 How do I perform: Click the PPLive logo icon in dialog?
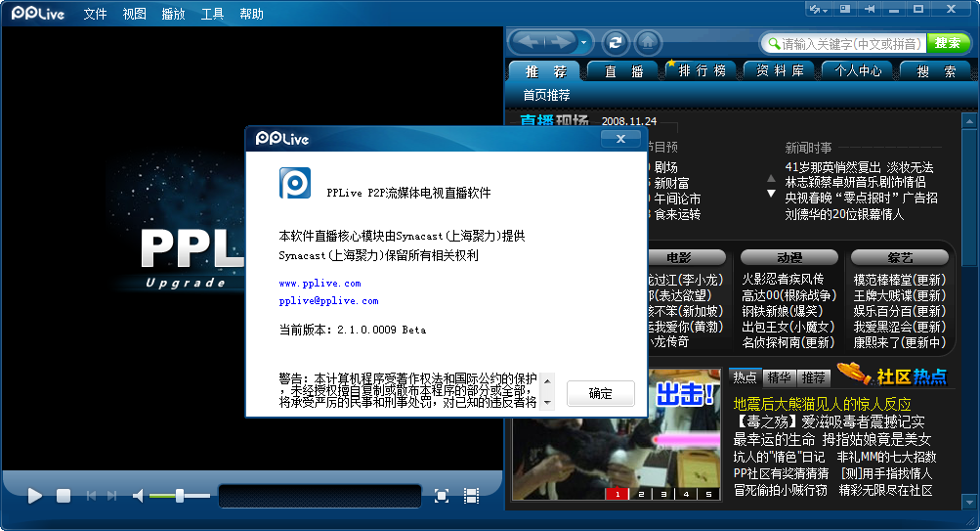(x=295, y=183)
